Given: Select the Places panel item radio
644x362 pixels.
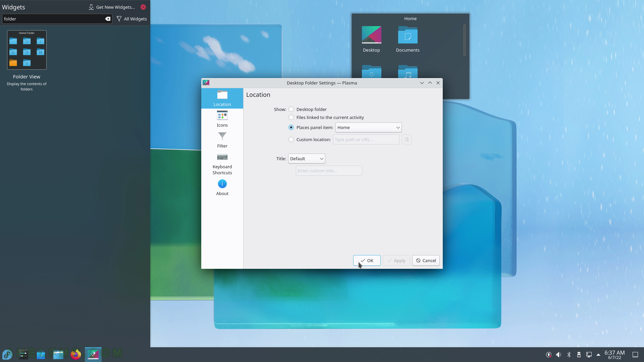Looking at the screenshot, I should [x=291, y=127].
